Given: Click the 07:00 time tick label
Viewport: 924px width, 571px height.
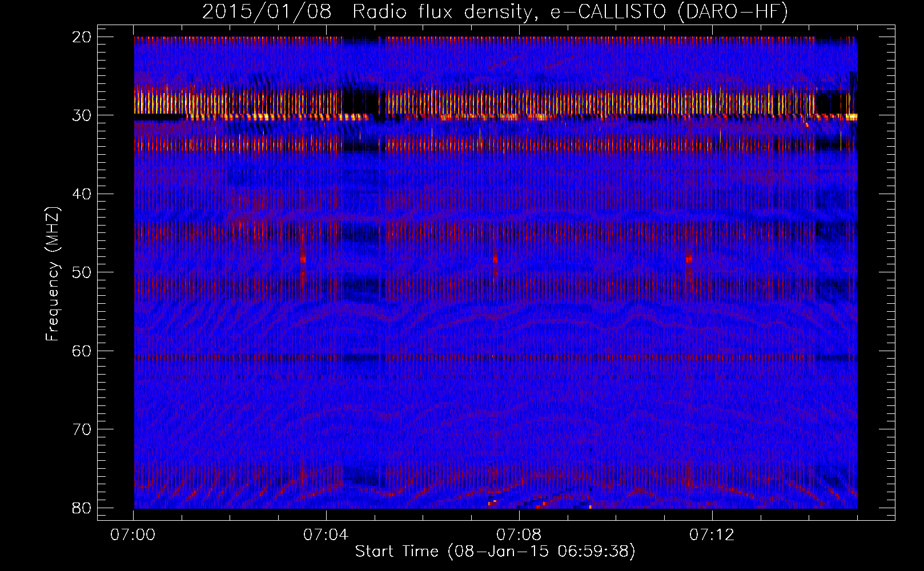Looking at the screenshot, I should click(133, 535).
